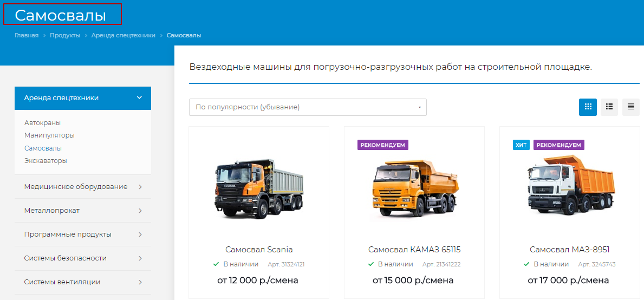Switch to grid tile view
The width and height of the screenshot is (644, 300).
tap(588, 107)
